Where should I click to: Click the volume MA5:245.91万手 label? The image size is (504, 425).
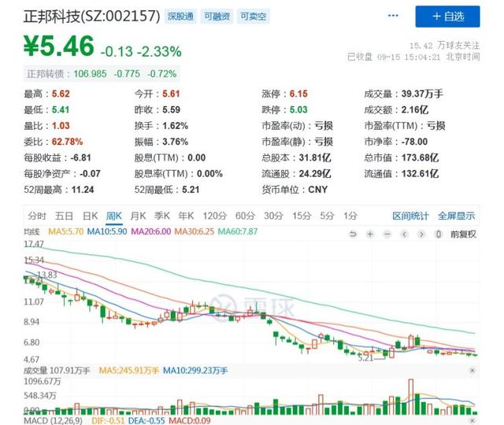click(128, 371)
